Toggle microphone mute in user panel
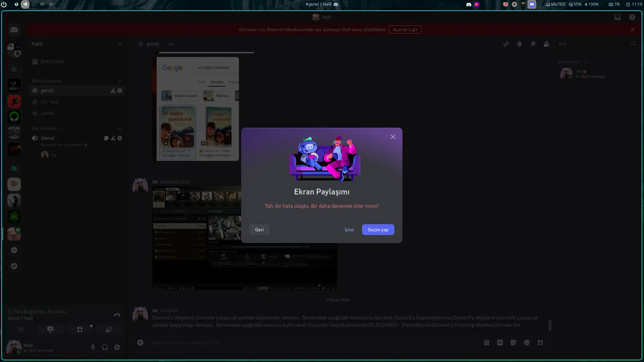Image resolution: width=644 pixels, height=362 pixels. (x=93, y=347)
